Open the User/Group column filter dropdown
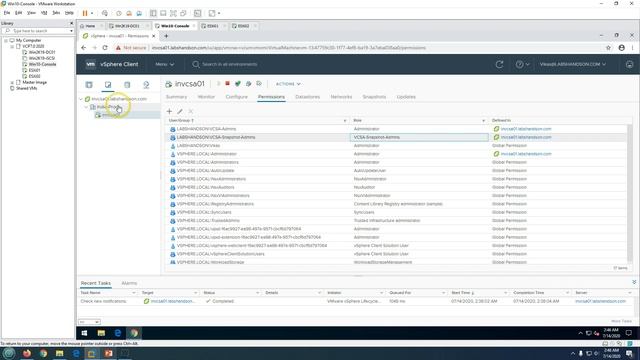This screenshot has height=360, width=640. pos(344,120)
